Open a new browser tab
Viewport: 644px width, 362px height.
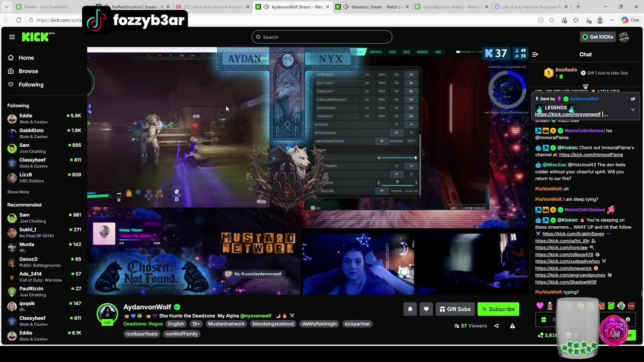click(578, 7)
